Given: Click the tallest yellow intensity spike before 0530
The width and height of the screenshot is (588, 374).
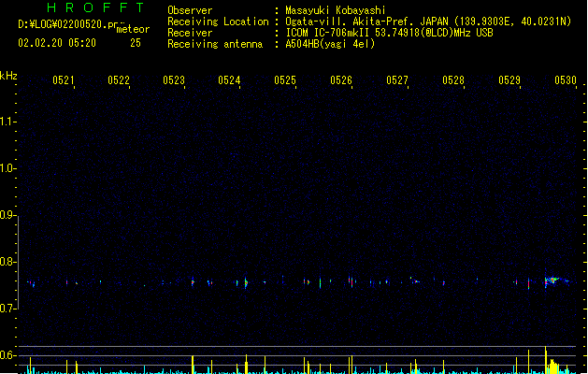Looking at the screenshot, I should coord(546,359).
